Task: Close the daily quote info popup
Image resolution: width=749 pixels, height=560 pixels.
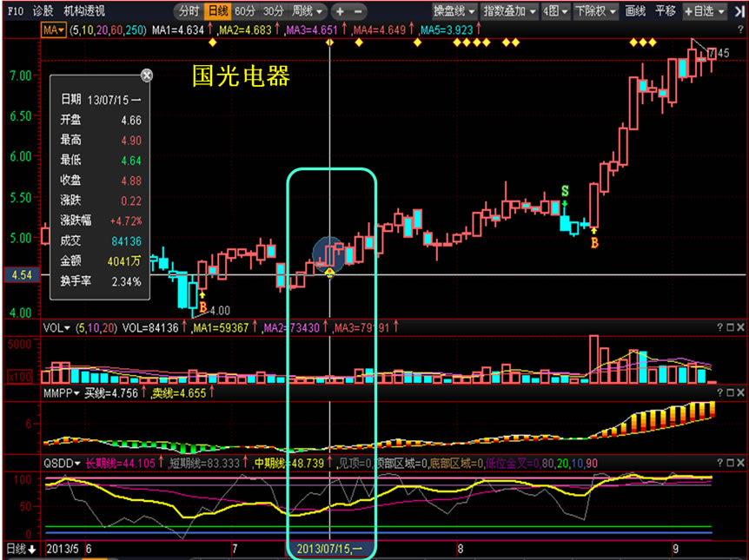Action: click(147, 76)
